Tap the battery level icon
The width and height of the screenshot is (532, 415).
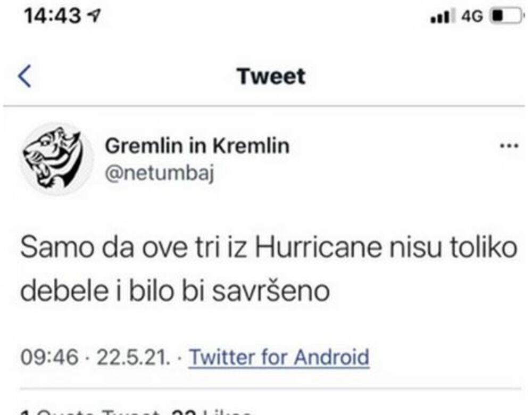(506, 16)
